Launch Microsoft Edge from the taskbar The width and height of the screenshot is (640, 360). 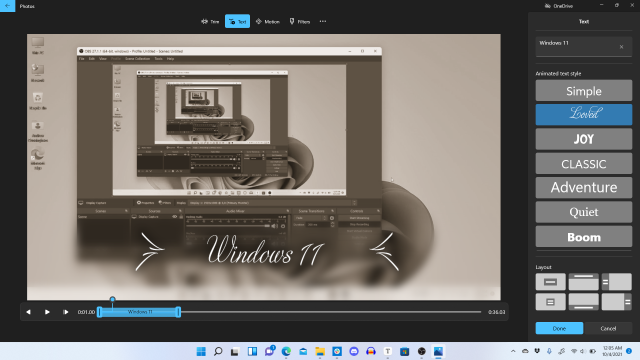[x=286, y=351]
